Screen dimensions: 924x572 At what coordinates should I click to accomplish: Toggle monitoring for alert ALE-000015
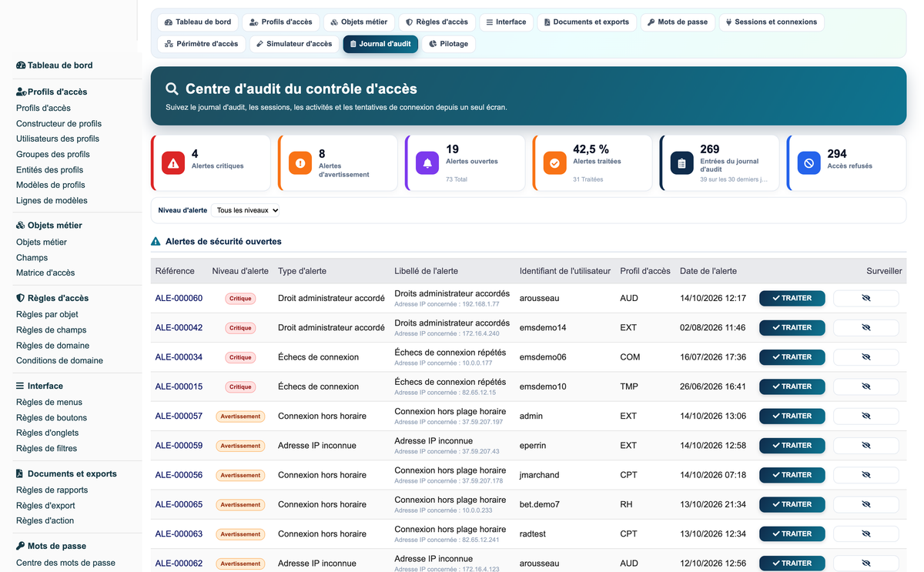tap(865, 386)
